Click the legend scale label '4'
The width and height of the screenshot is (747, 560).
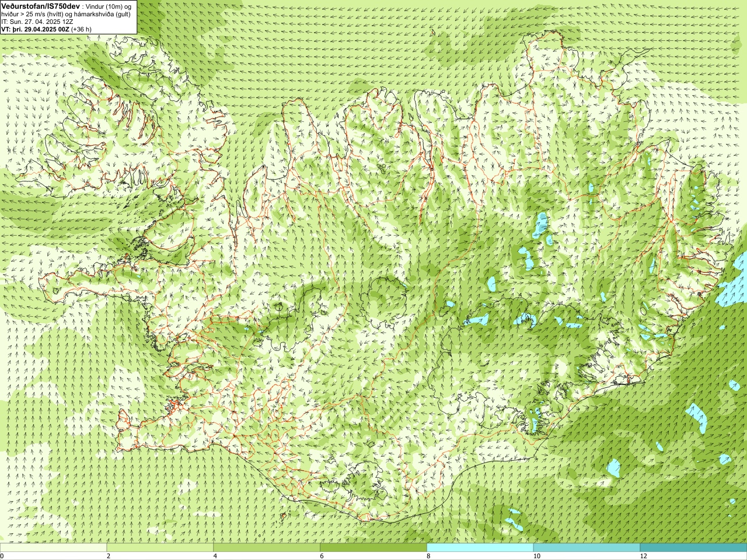[215, 556]
